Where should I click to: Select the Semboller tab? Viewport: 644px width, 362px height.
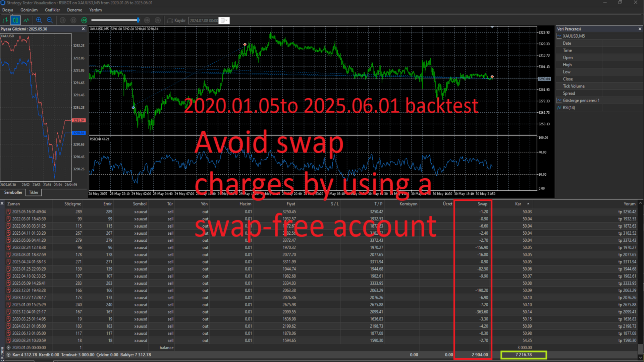(x=13, y=192)
